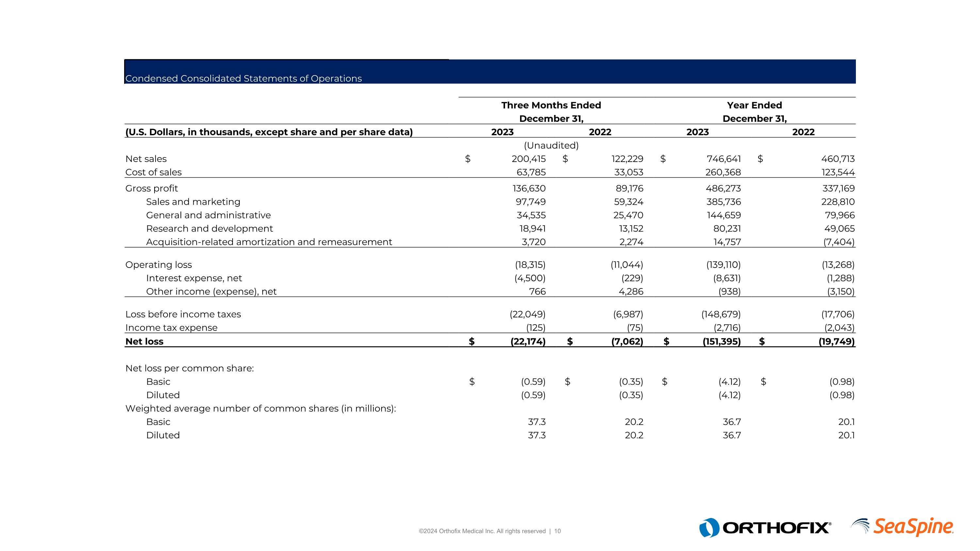Click the page number 10 in footer

point(557,531)
